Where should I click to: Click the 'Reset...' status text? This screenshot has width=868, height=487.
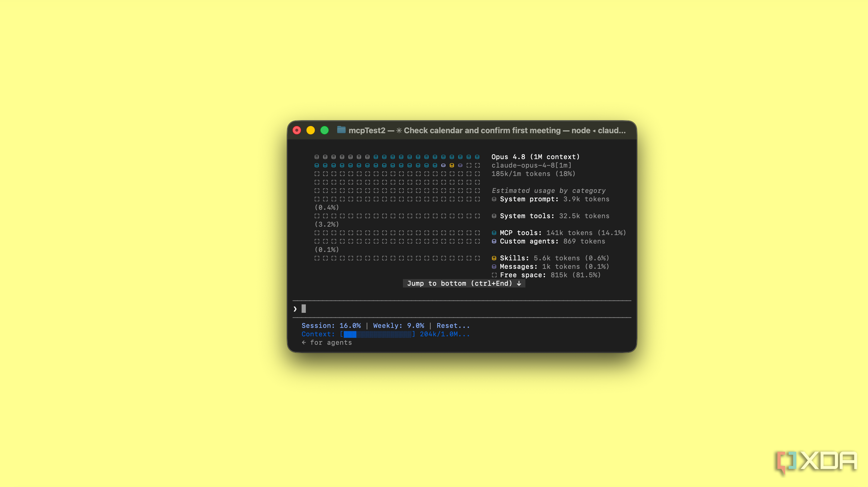(453, 326)
